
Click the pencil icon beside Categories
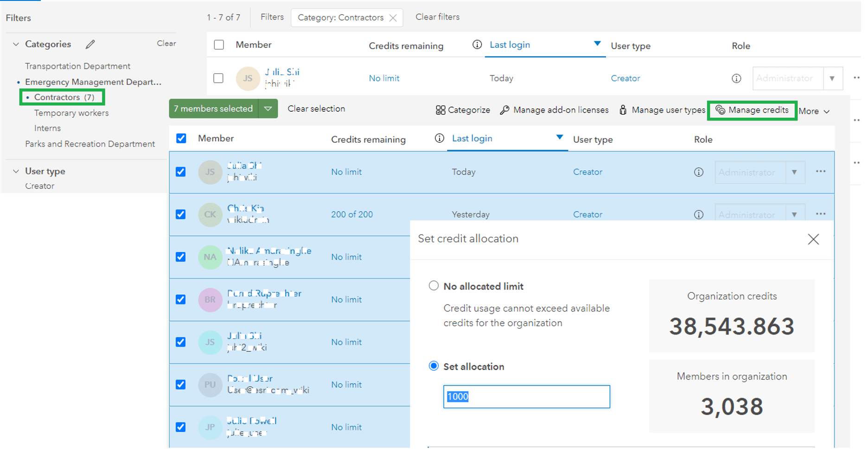pos(90,44)
